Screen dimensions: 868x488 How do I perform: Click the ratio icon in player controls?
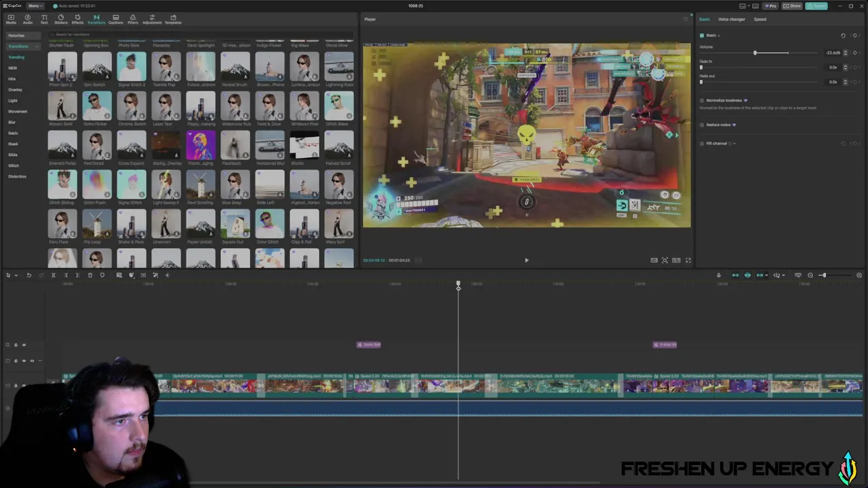[676, 260]
